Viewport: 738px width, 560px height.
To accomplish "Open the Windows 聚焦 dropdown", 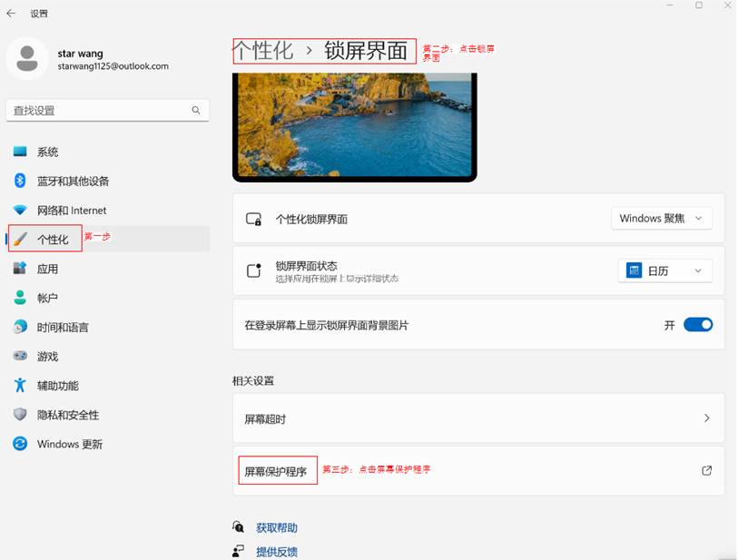I will tap(662, 219).
